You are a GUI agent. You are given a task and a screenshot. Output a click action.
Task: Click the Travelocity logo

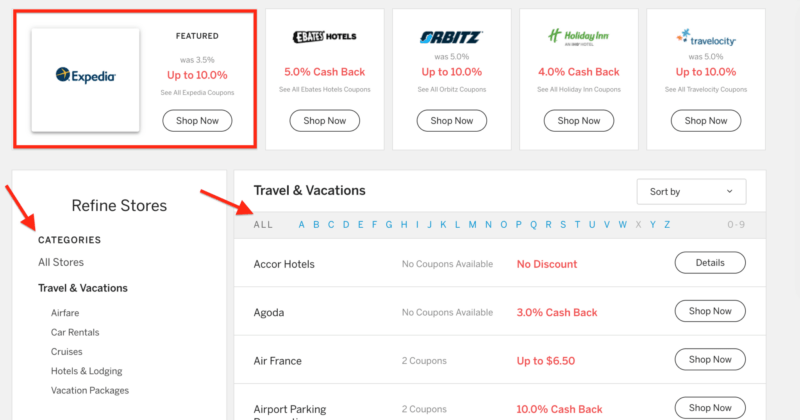click(x=706, y=38)
